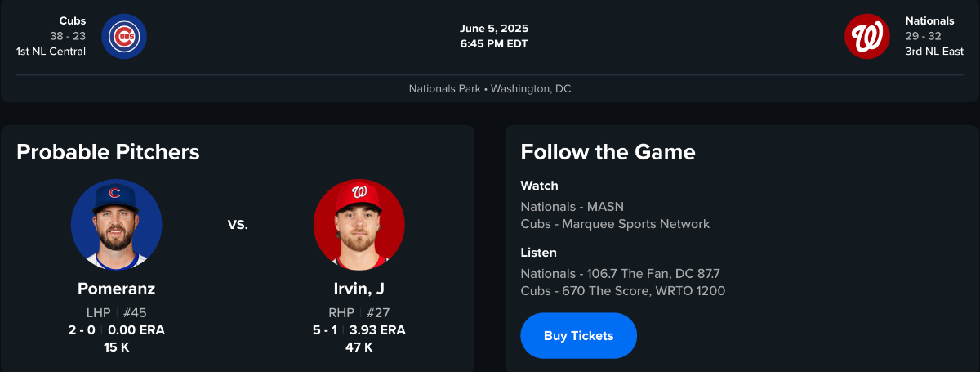Click the Follow the Game heading
980x372 pixels.
coord(608,152)
